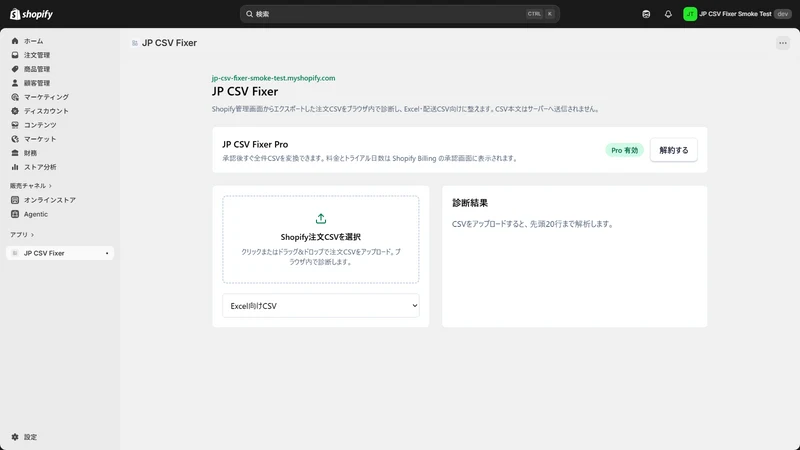The image size is (800, 450).
Task: Open the JP CSV Fixer Smoke Test store menu
Action: pos(737,14)
